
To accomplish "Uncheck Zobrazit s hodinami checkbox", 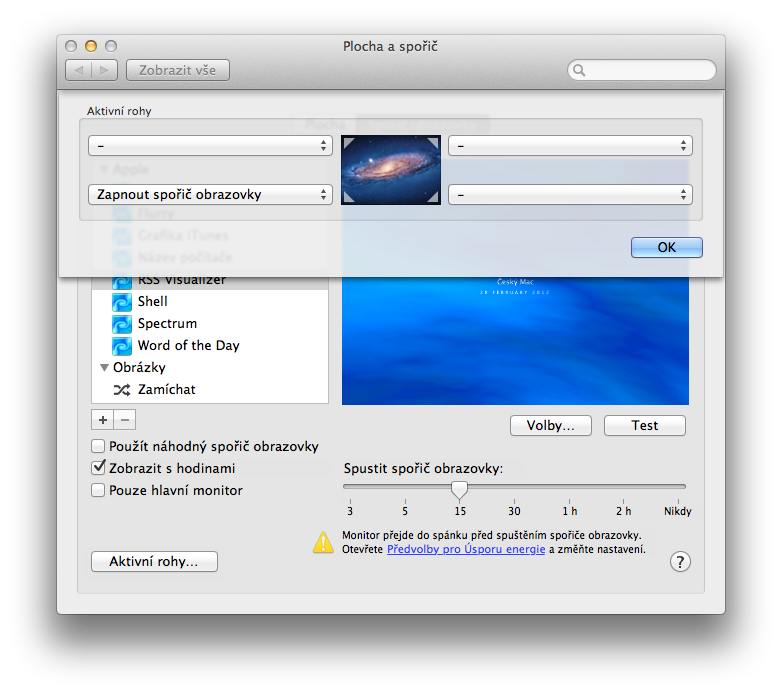I will (x=98, y=468).
